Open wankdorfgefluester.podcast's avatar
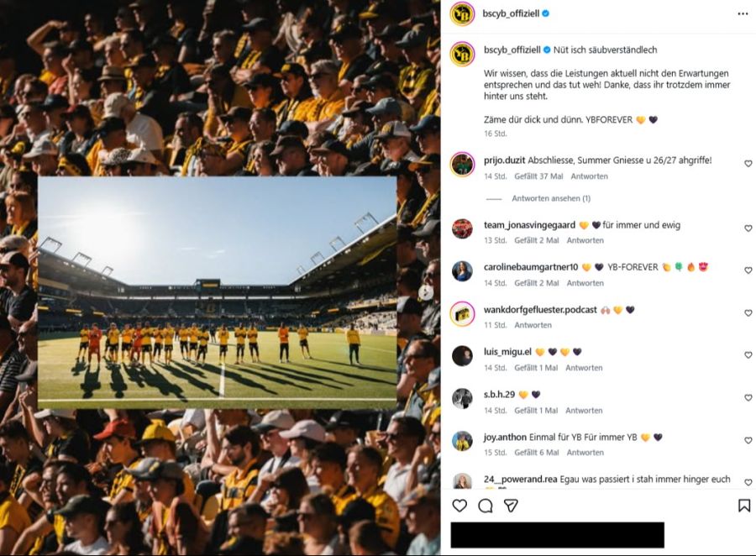This screenshot has width=756, height=556. [462, 314]
